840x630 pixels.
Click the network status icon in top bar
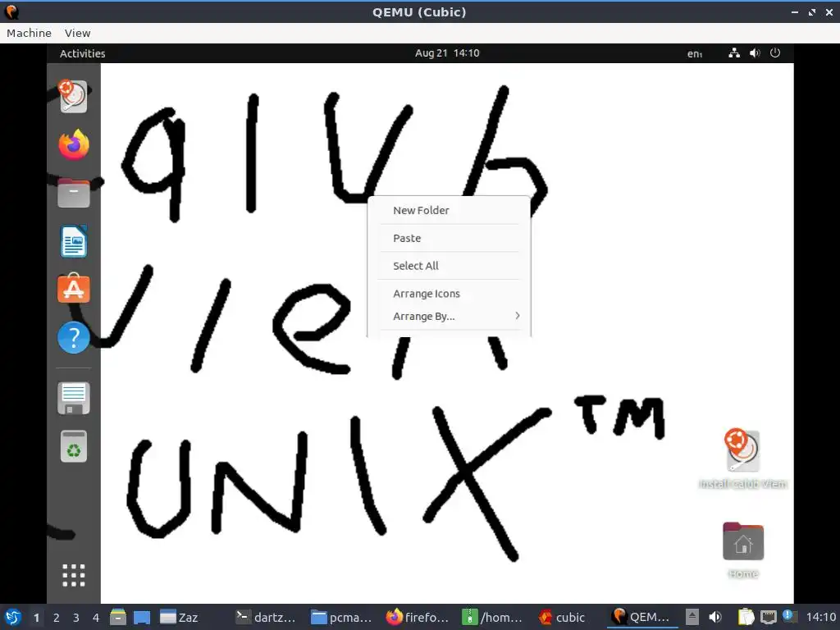pos(734,53)
